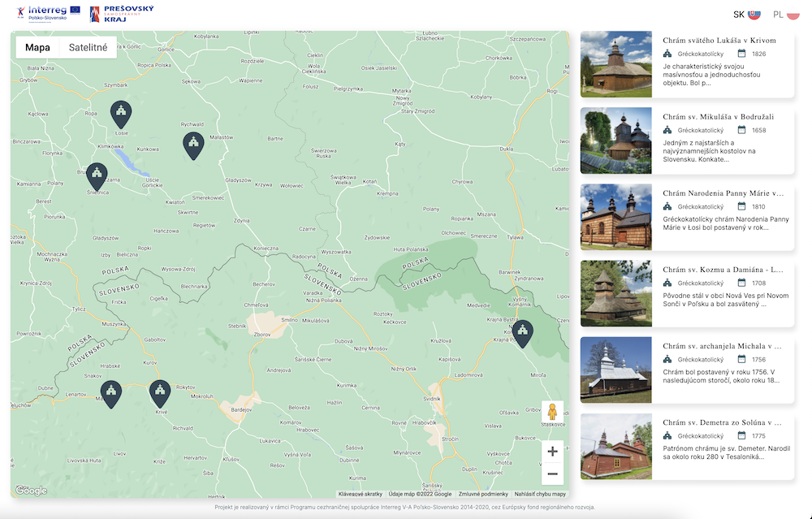Switch map to Mapa view
The height and width of the screenshot is (519, 812).
click(37, 47)
